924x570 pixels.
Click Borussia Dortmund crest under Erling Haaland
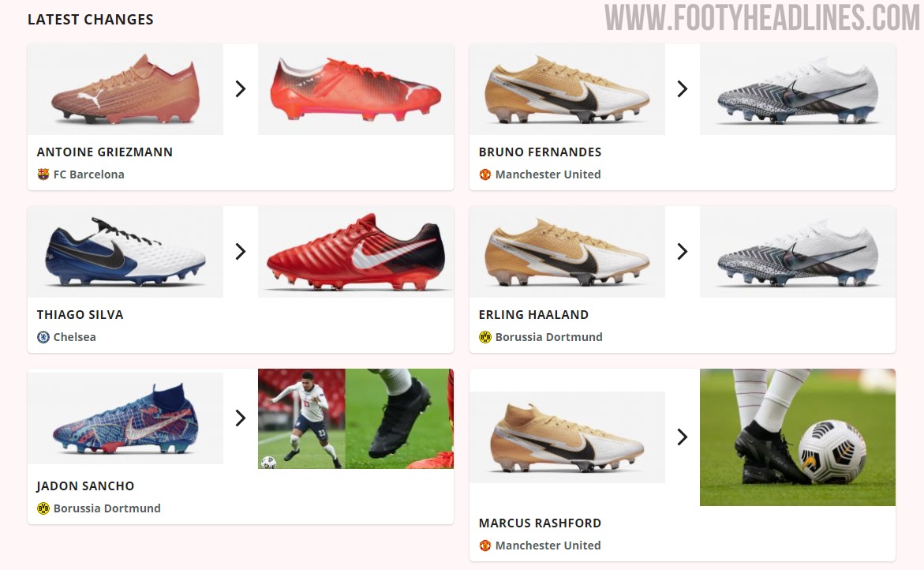485,337
